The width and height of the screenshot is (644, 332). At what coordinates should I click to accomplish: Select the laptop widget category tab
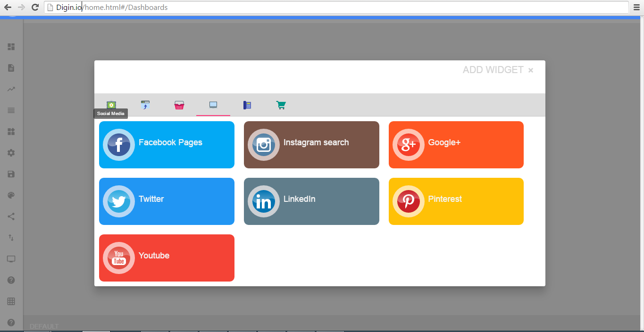tap(213, 105)
